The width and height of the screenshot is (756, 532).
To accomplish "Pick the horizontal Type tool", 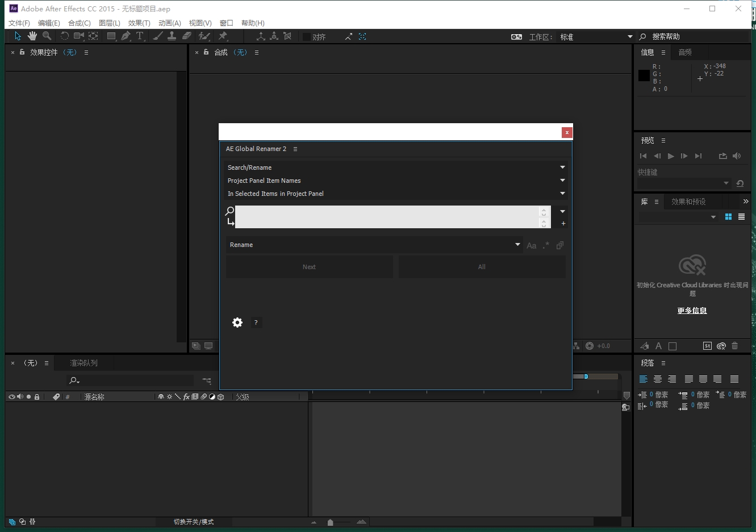I will [140, 36].
